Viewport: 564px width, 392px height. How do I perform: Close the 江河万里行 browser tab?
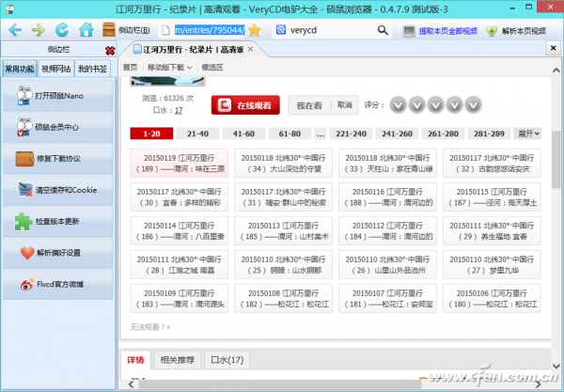pos(251,49)
